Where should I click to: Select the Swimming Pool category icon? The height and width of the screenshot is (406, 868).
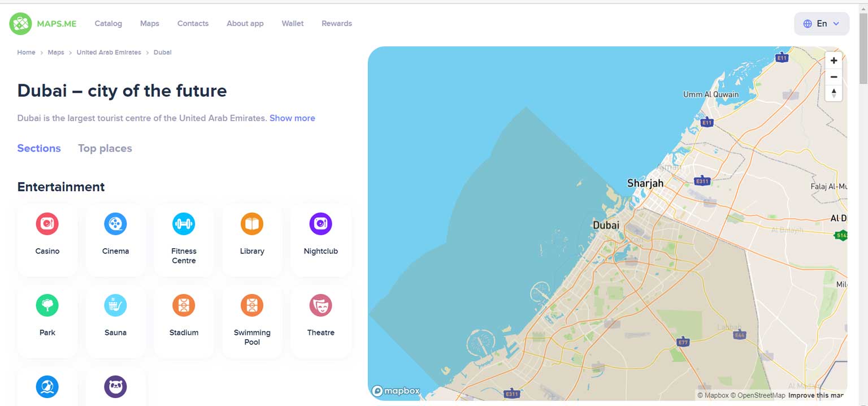pos(252,305)
